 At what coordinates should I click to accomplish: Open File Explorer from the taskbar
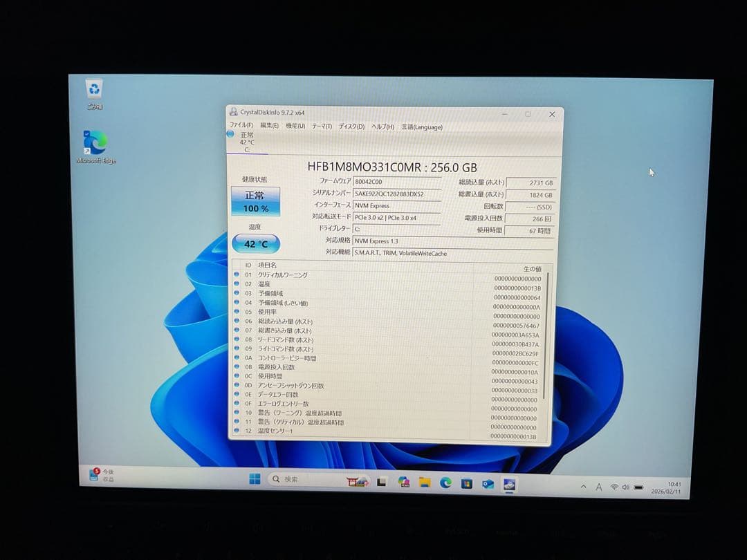click(425, 482)
